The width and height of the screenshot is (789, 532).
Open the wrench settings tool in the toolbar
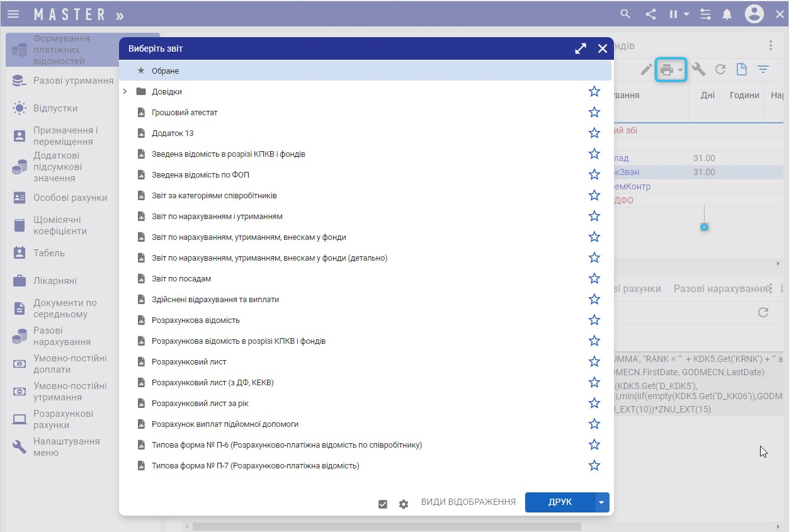click(x=698, y=70)
